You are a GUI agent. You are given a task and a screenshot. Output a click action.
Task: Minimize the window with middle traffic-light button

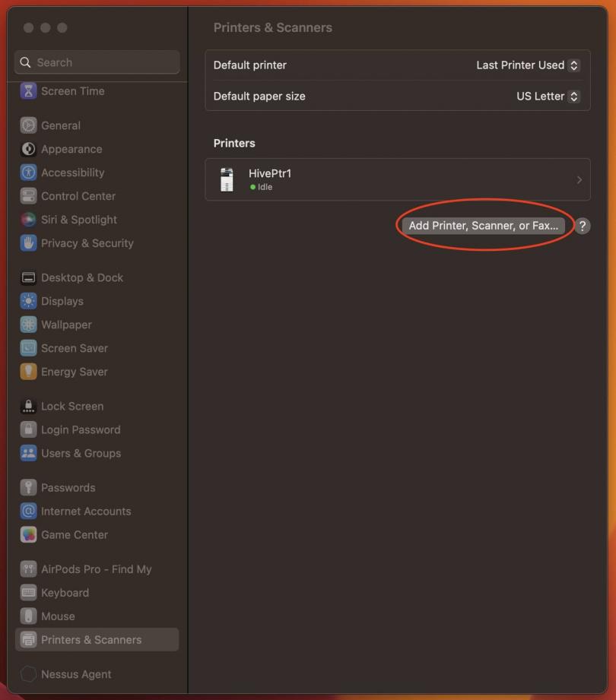pyautogui.click(x=46, y=27)
